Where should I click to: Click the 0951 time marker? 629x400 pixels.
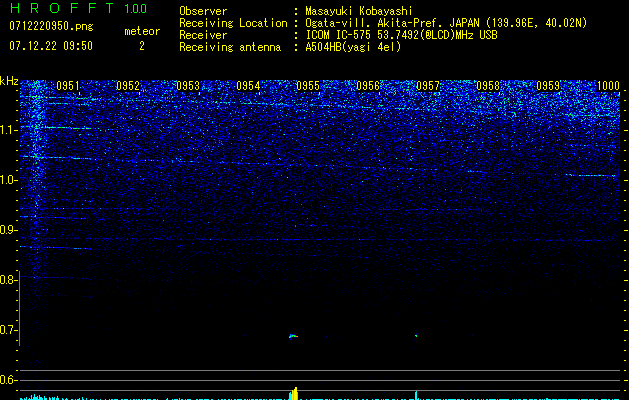coord(68,86)
